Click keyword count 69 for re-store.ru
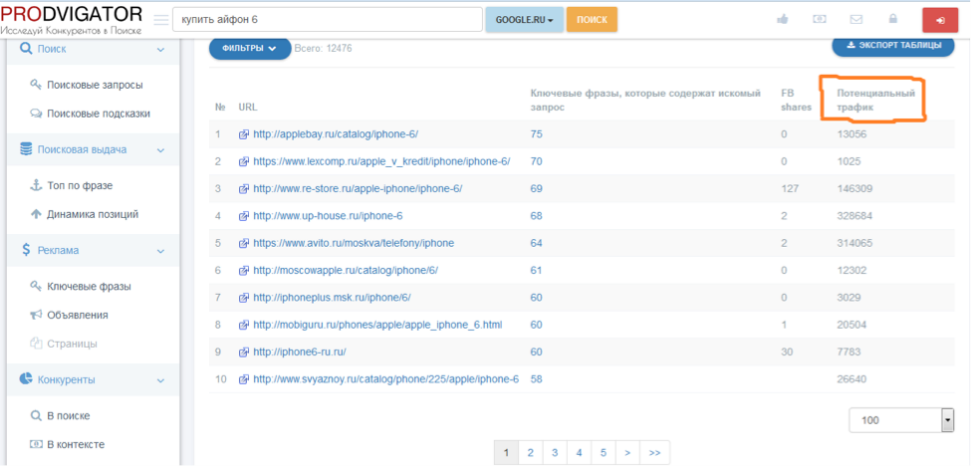Image resolution: width=971 pixels, height=466 pixels. click(536, 189)
